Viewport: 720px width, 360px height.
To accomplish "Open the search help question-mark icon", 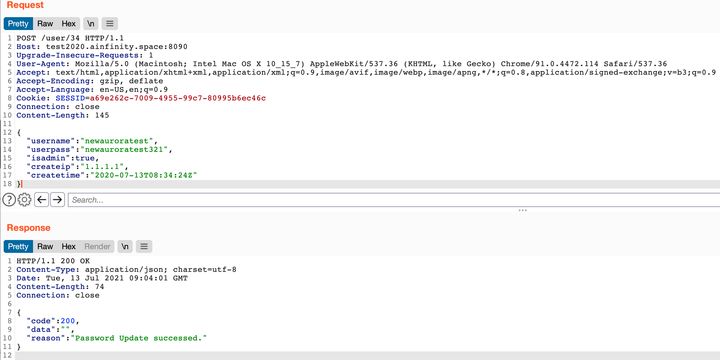I will click(x=9, y=200).
